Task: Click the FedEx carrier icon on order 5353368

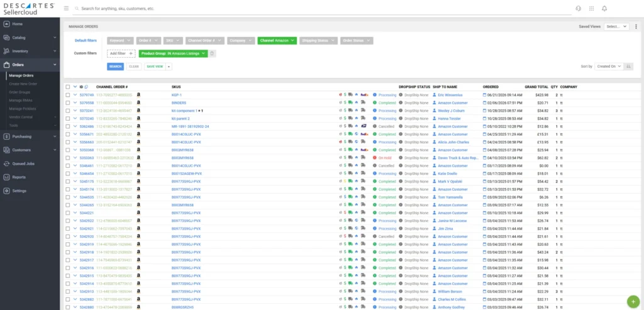Action: [364, 150]
